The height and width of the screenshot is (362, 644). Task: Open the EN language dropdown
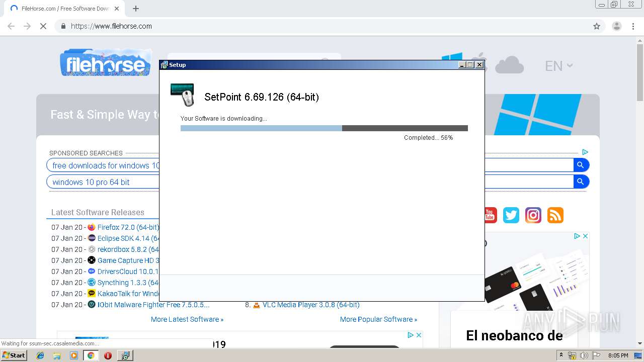[x=559, y=66]
